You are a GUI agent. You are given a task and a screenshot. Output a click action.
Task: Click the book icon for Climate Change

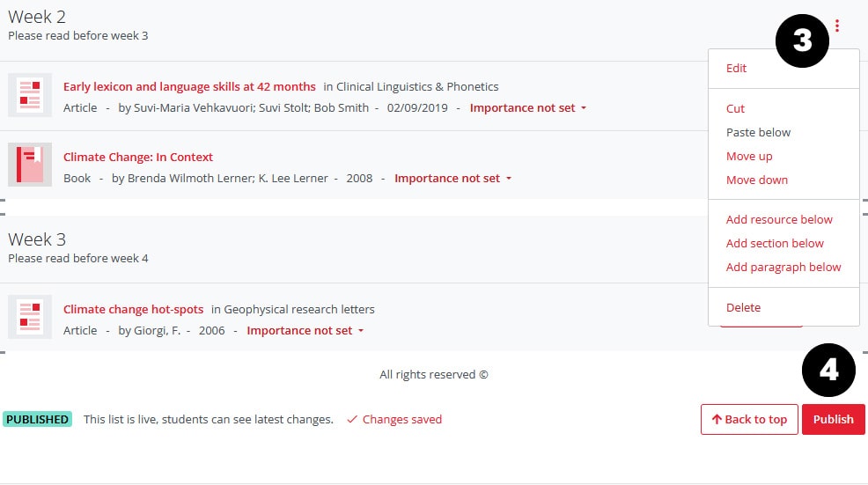tap(30, 165)
